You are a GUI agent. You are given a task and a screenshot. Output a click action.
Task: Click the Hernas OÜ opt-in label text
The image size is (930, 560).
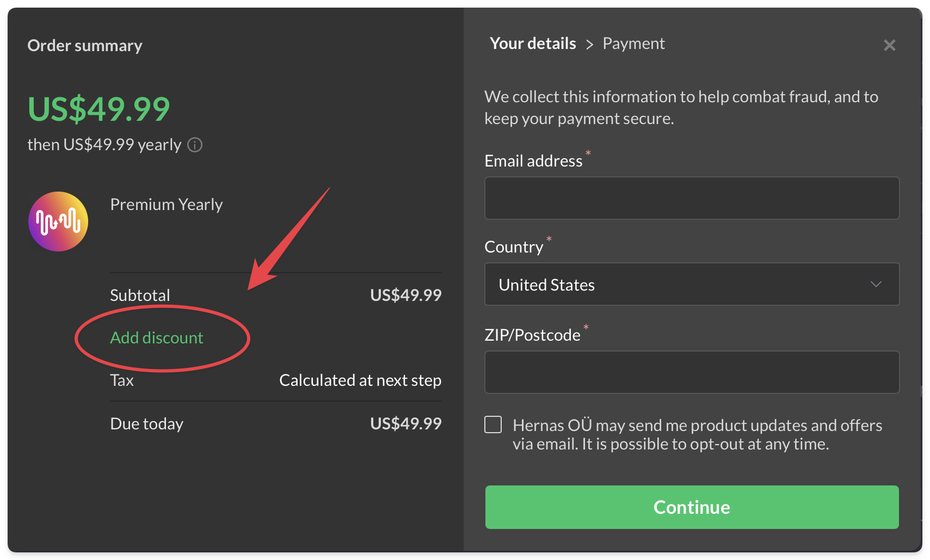697,434
